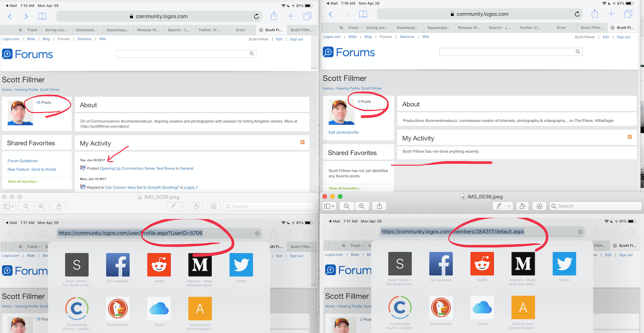Click Sign out on the 78 Posts page
Viewport: 644px width, 333px height.
tap(296, 39)
